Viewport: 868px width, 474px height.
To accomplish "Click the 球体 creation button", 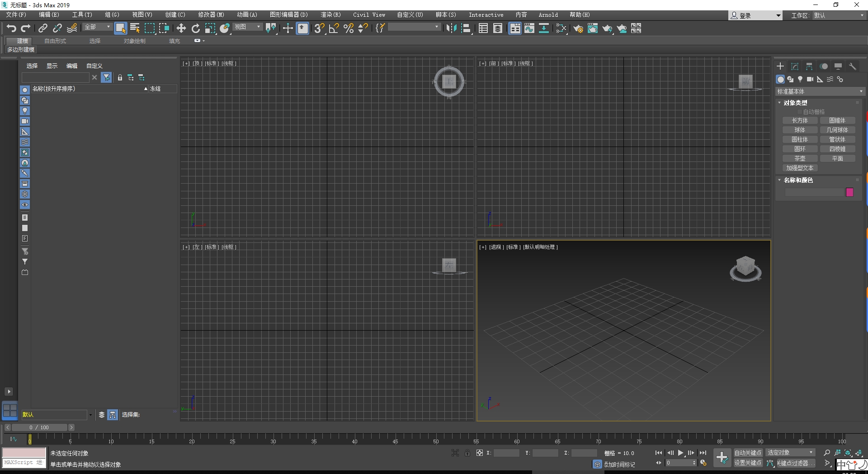I will (x=799, y=130).
